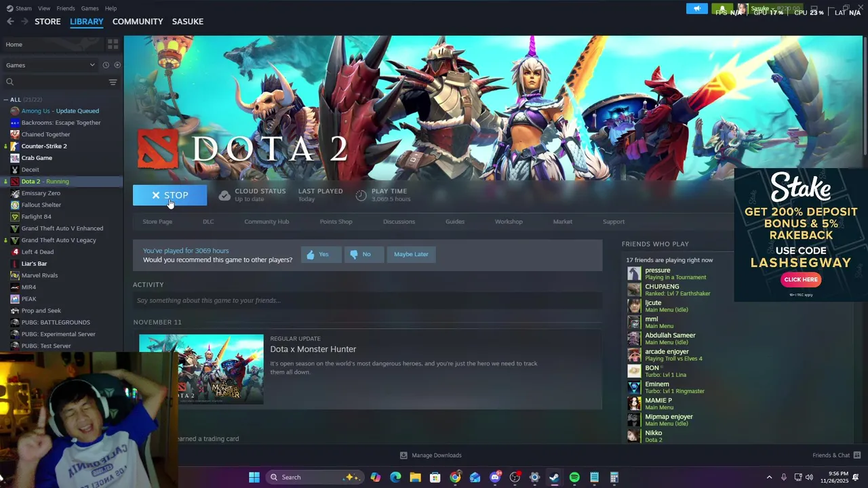Select Counter-Strike 2 in the library
The width and height of the screenshot is (868, 488).
point(44,146)
